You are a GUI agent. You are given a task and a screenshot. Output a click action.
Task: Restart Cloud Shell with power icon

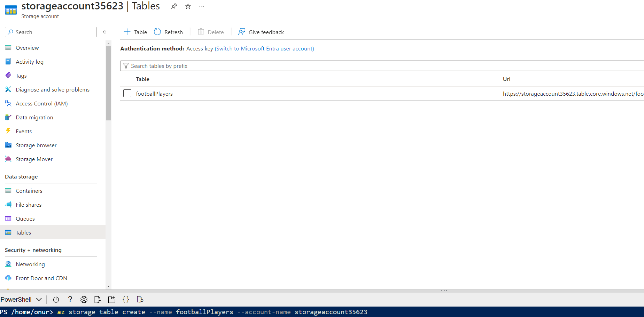click(x=56, y=300)
